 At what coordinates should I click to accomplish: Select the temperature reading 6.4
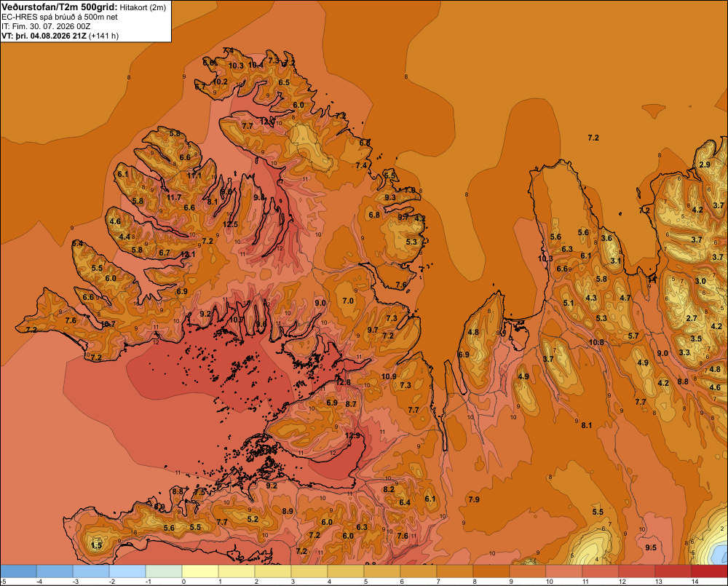[405, 502]
